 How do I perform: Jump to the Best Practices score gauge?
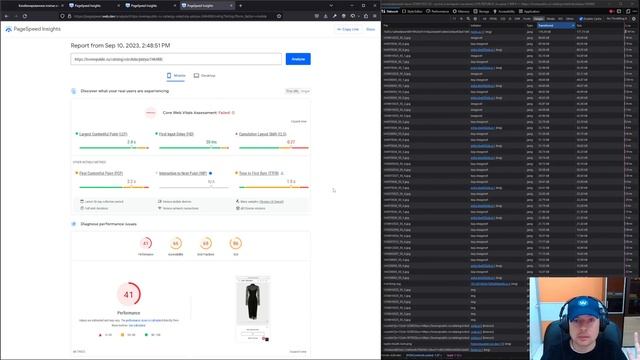click(x=206, y=244)
